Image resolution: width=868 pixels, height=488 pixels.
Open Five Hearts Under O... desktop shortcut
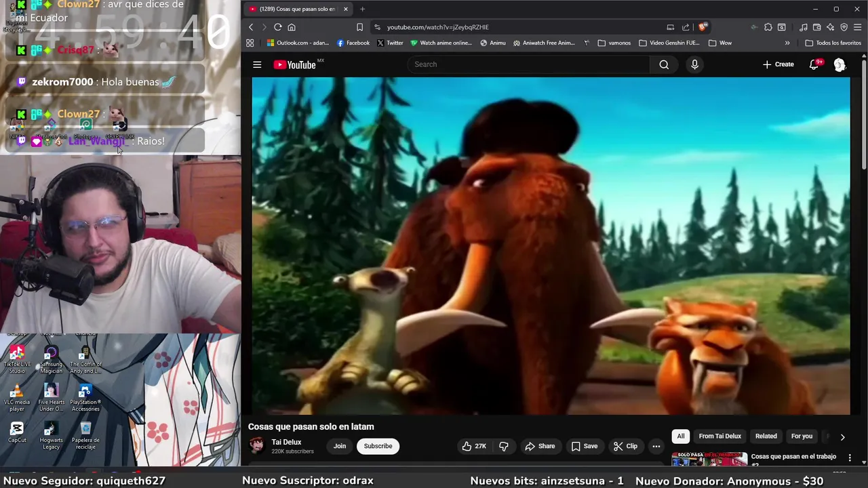pyautogui.click(x=51, y=398)
